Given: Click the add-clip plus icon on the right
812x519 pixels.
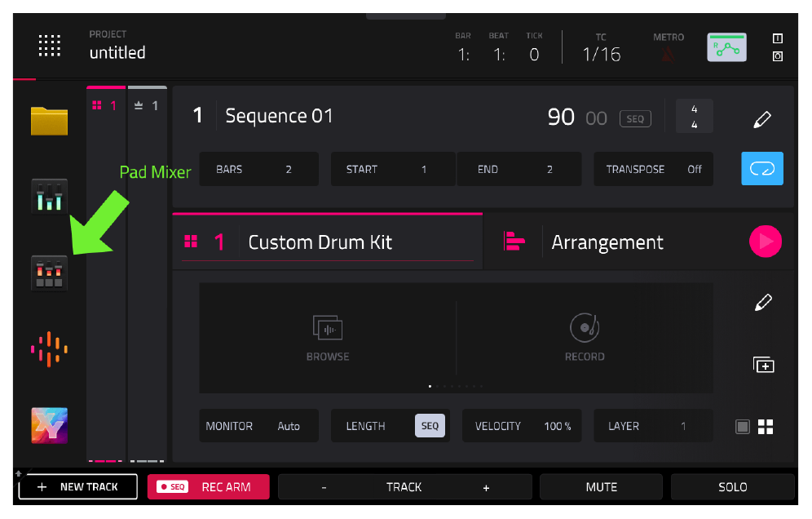Looking at the screenshot, I should pyautogui.click(x=763, y=365).
